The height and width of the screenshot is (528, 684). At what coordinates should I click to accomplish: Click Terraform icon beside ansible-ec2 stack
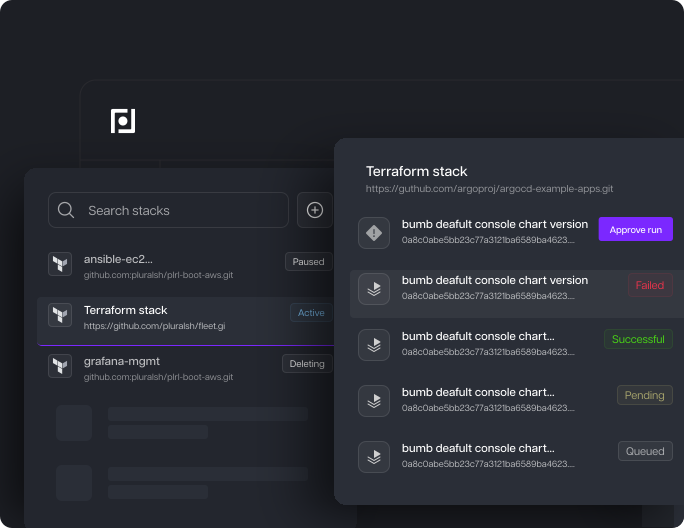60,264
